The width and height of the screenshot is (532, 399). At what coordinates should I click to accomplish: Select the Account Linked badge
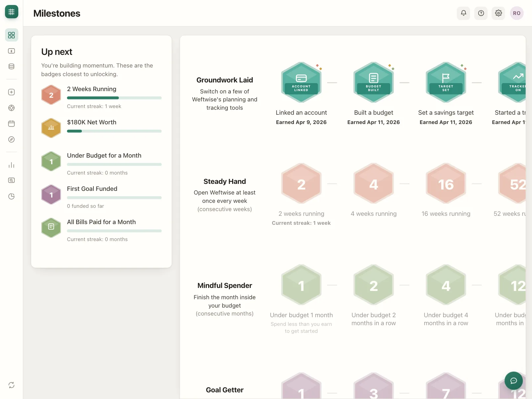coord(301,82)
